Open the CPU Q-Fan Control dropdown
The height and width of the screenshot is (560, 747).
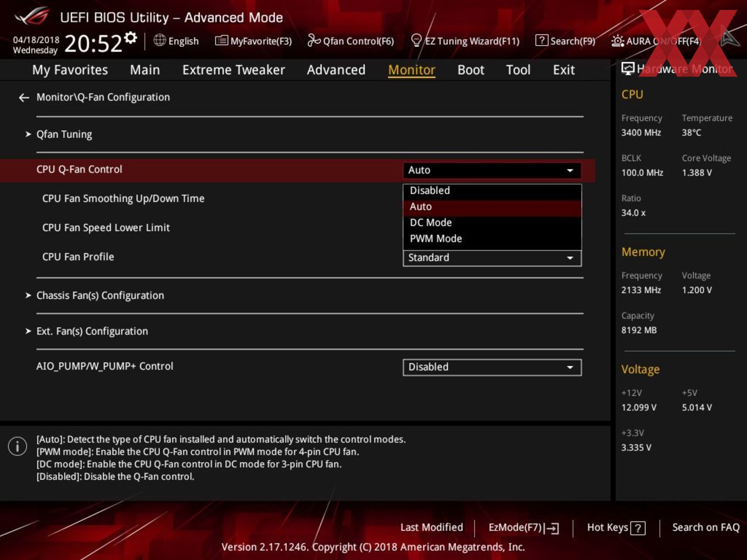tap(492, 170)
